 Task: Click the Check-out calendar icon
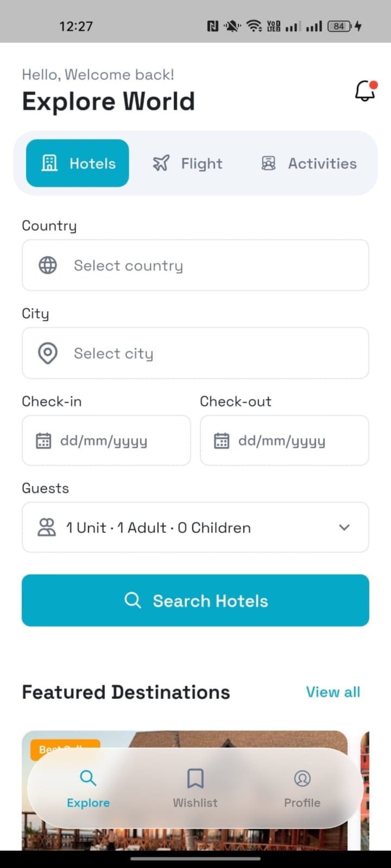click(x=222, y=441)
